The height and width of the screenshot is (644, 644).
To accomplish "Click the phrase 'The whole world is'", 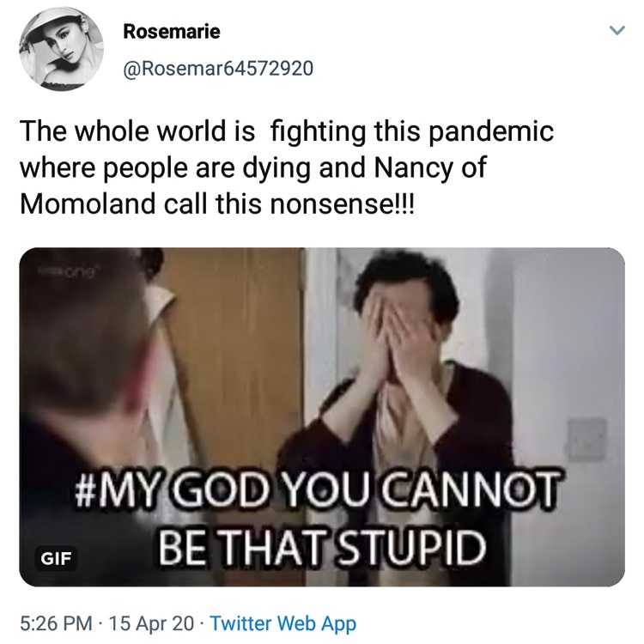I will [137, 131].
